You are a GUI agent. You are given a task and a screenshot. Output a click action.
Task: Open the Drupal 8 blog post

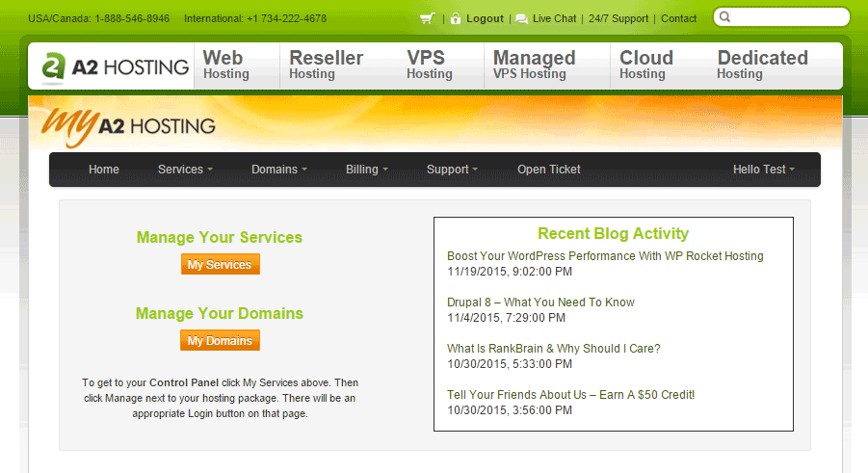click(540, 302)
